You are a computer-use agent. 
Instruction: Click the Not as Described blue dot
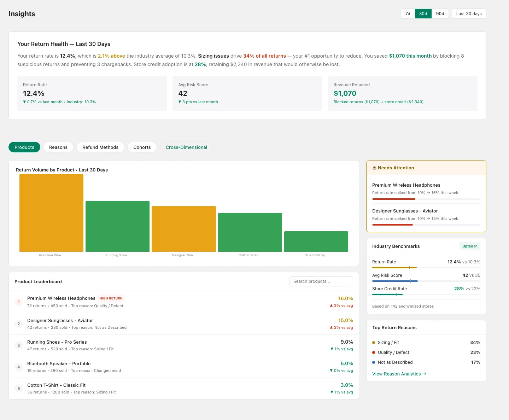click(x=374, y=362)
